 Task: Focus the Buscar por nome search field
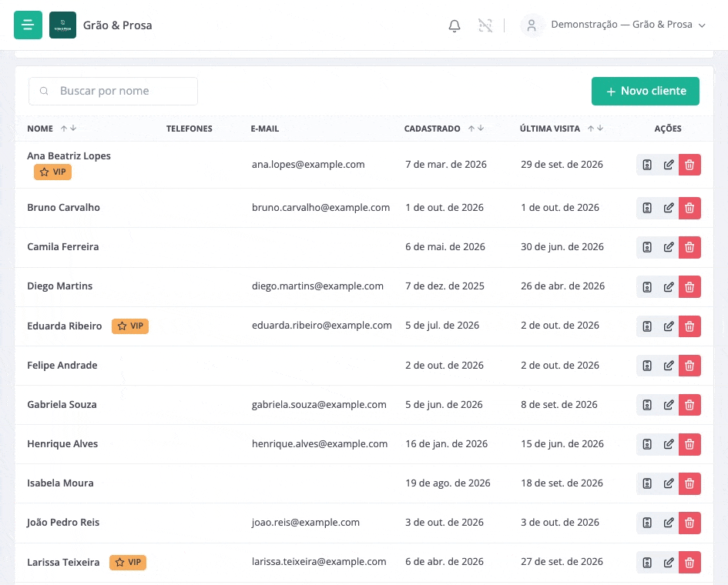pyautogui.click(x=113, y=91)
